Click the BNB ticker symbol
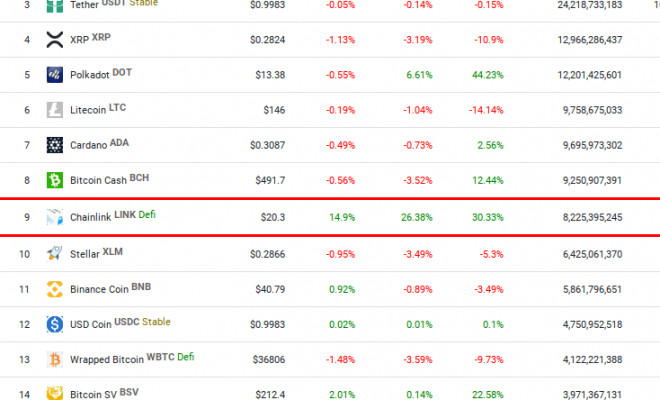This screenshot has width=660, height=400. coord(141,287)
